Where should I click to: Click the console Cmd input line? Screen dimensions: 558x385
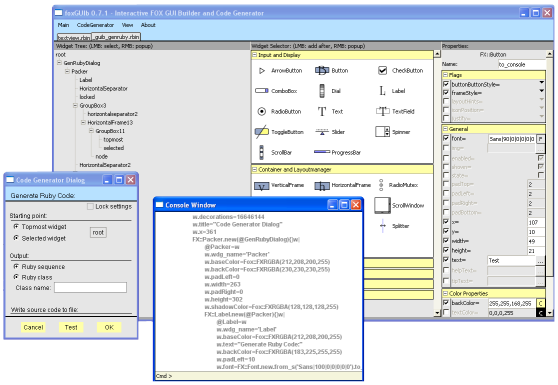(259, 376)
